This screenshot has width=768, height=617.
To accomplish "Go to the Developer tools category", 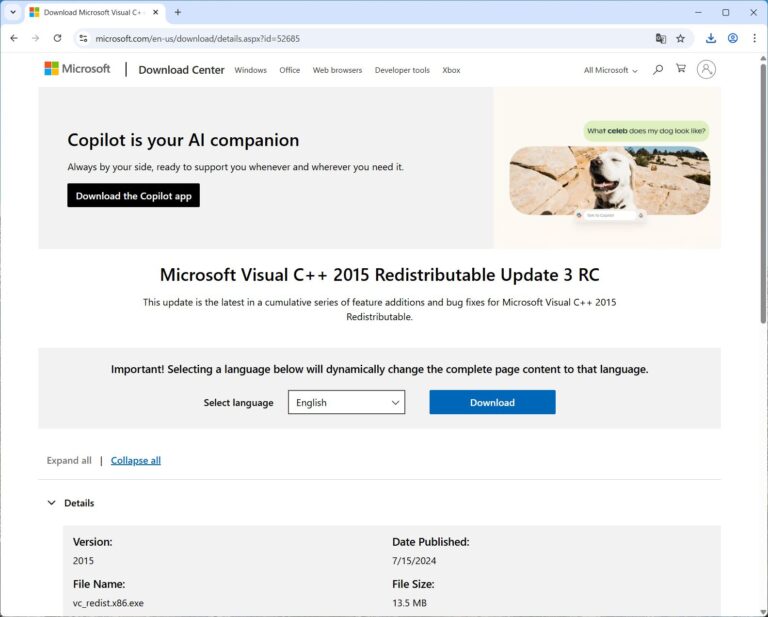I will [x=402, y=70].
